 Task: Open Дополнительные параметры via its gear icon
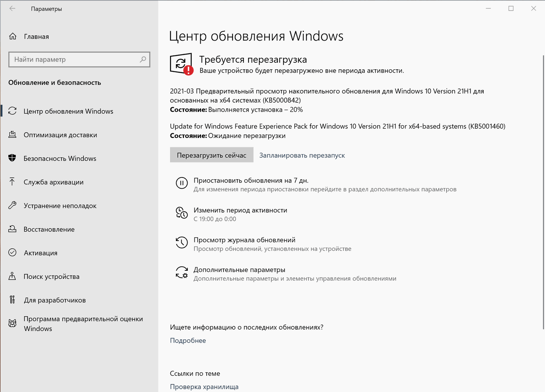pos(182,273)
